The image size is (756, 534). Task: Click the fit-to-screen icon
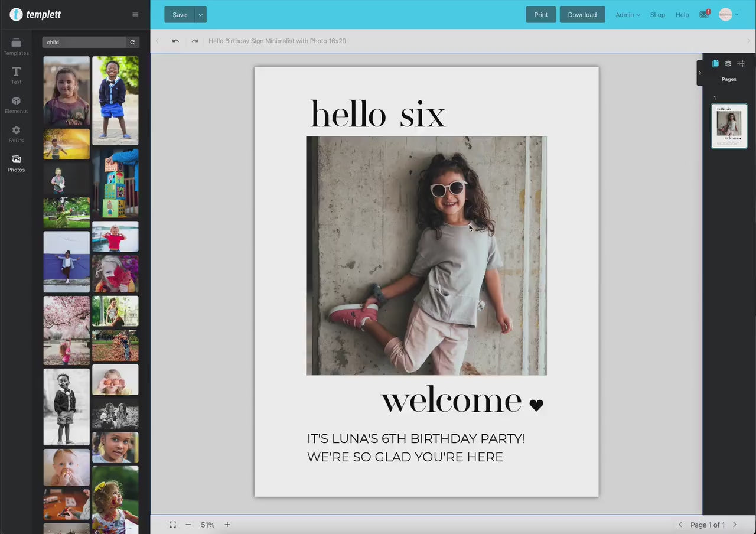point(172,525)
